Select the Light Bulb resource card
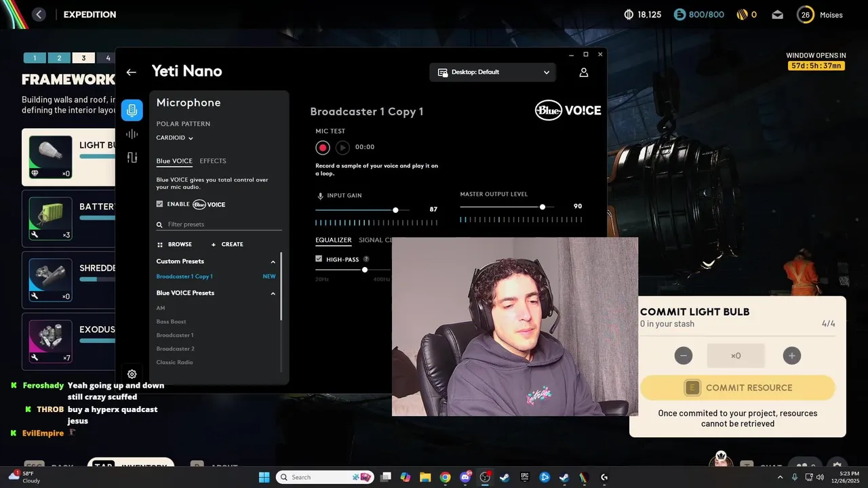 [69, 158]
